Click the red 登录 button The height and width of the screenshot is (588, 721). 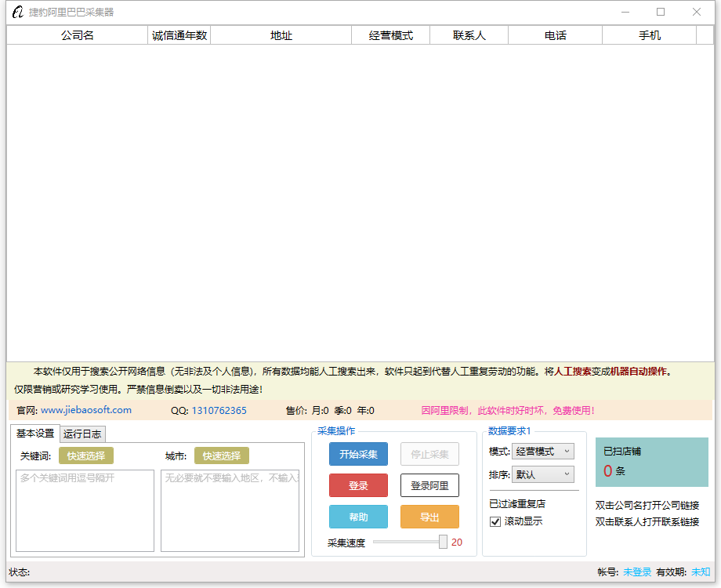358,485
